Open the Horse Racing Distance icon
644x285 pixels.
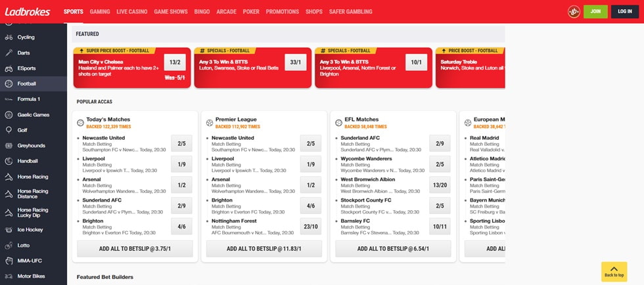coord(9,194)
